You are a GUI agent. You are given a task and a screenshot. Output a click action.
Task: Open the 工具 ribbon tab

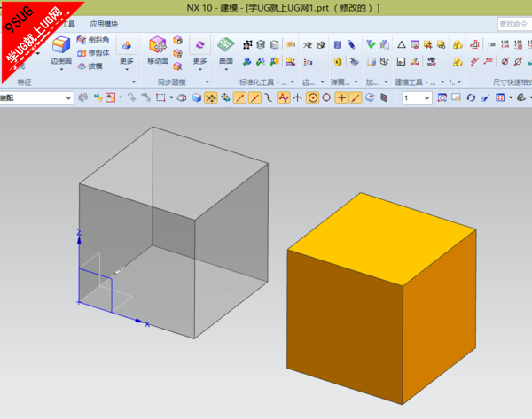(68, 24)
